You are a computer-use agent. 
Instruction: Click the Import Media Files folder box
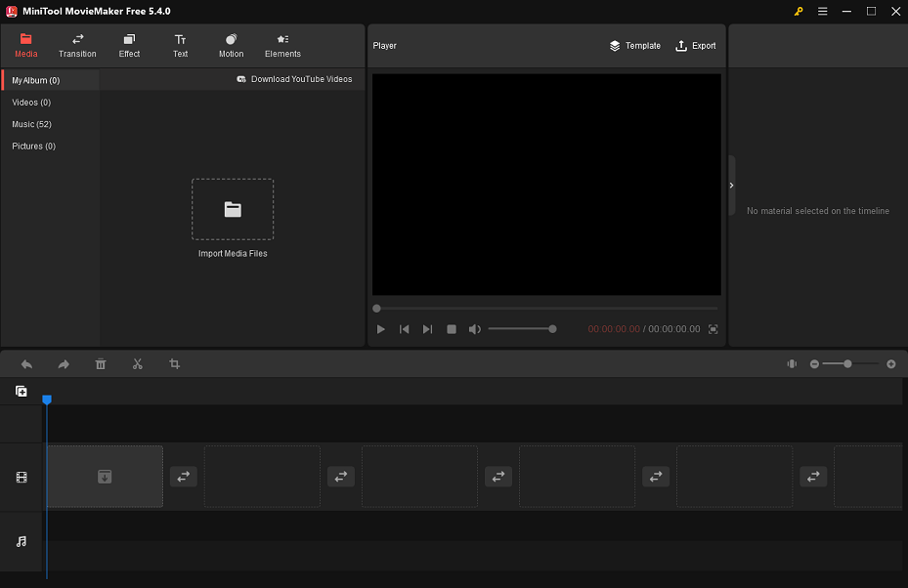pos(233,209)
